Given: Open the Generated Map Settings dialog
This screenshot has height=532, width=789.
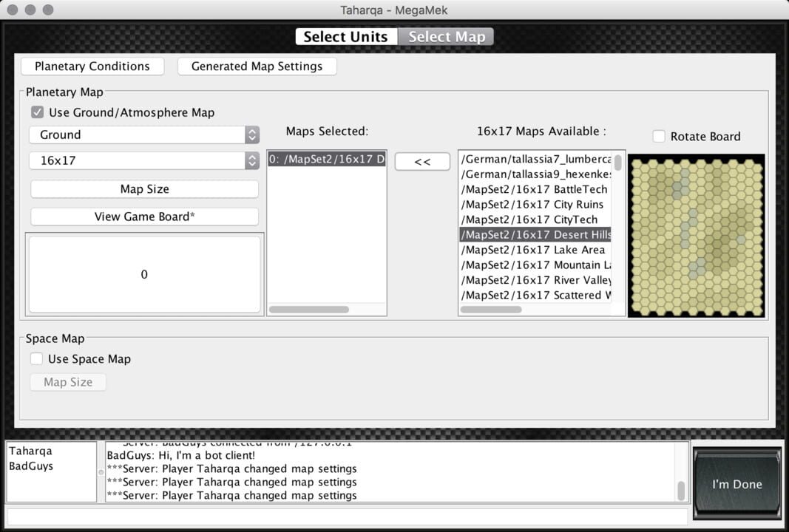Looking at the screenshot, I should click(x=257, y=66).
